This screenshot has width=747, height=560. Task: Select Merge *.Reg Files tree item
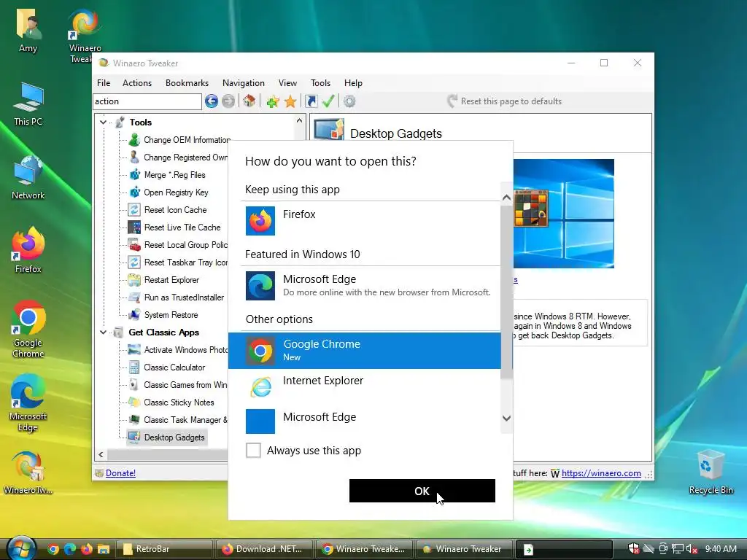click(x=167, y=175)
